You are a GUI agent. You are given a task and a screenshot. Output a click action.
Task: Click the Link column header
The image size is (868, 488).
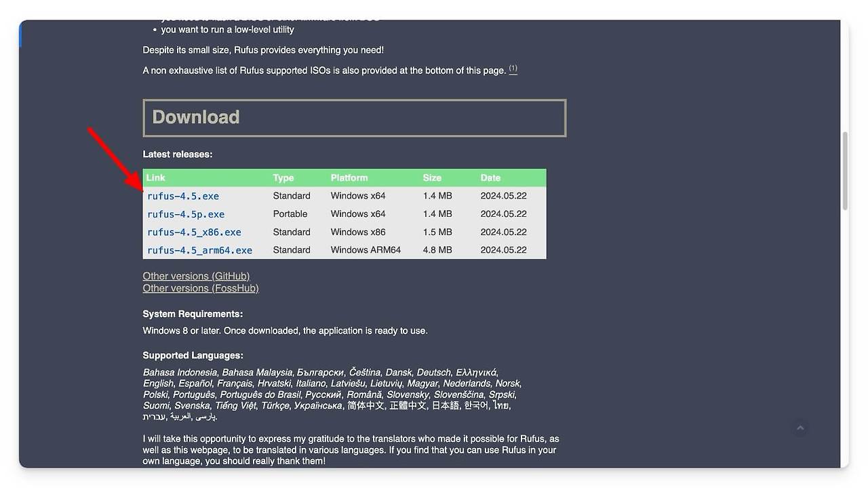pyautogui.click(x=156, y=178)
